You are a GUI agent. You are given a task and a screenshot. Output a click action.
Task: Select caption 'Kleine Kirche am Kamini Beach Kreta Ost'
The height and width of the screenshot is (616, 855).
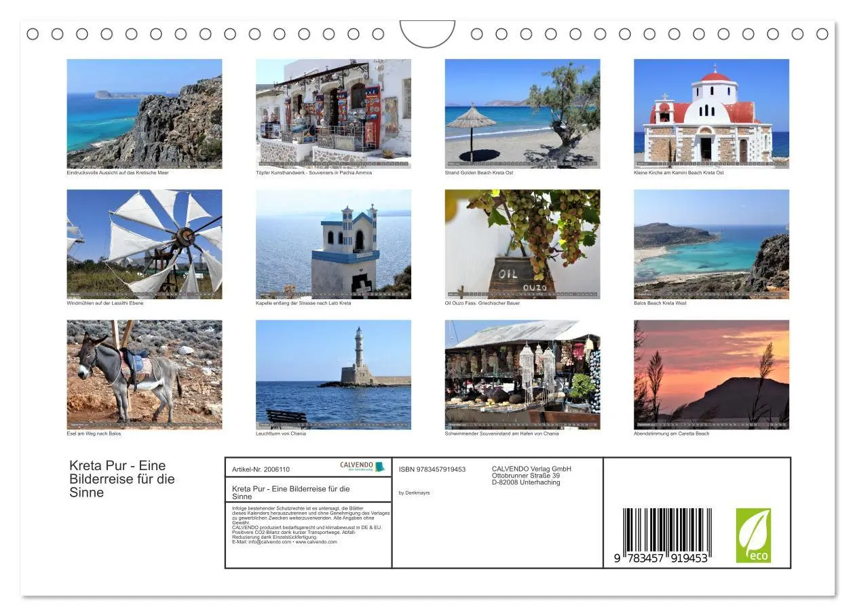[x=679, y=173]
